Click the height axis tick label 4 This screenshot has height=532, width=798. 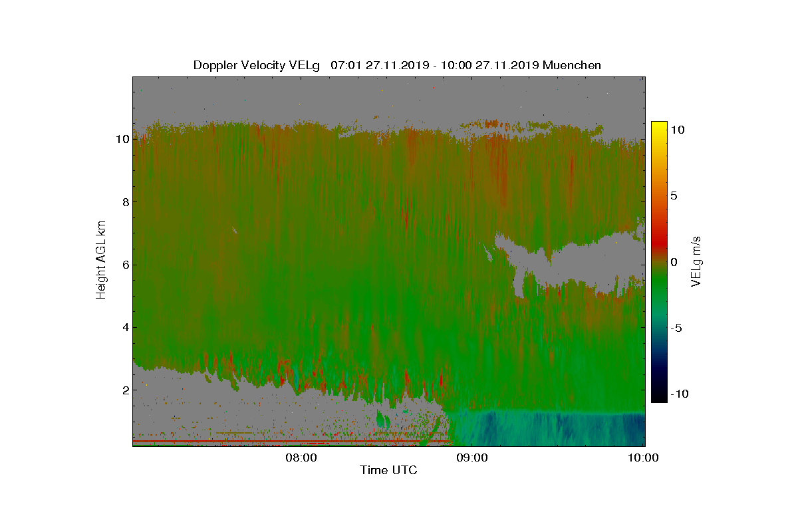click(x=124, y=327)
